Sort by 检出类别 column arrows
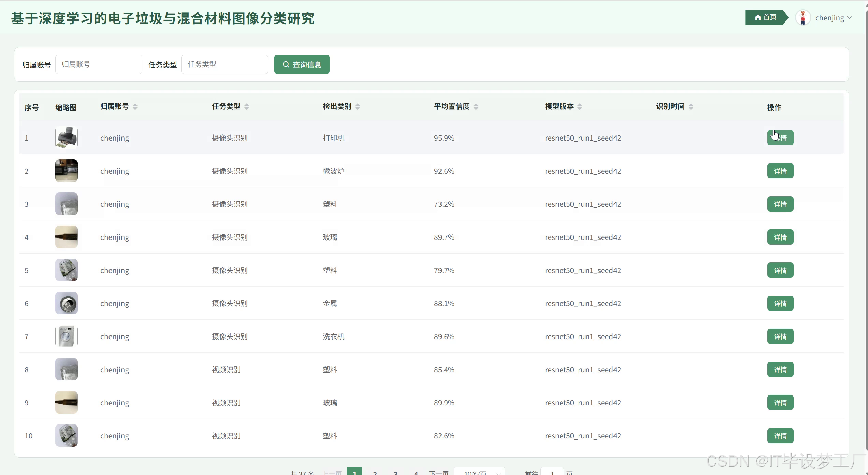This screenshot has height=475, width=868. [x=358, y=106]
